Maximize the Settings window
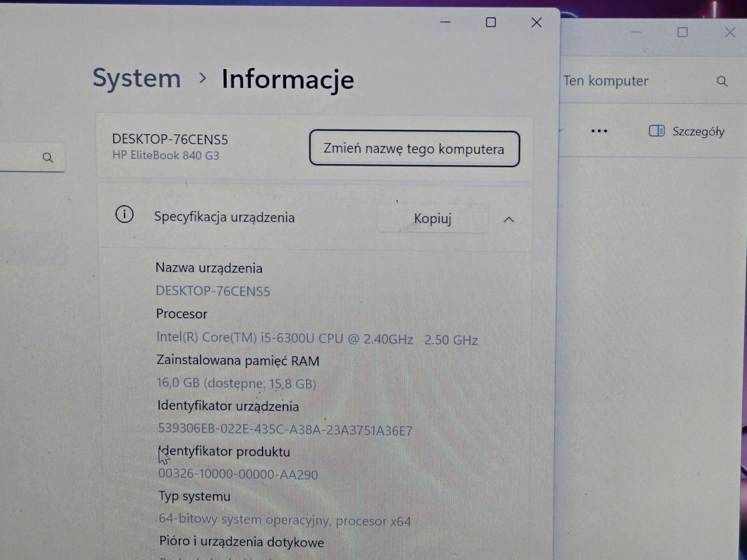 (491, 22)
